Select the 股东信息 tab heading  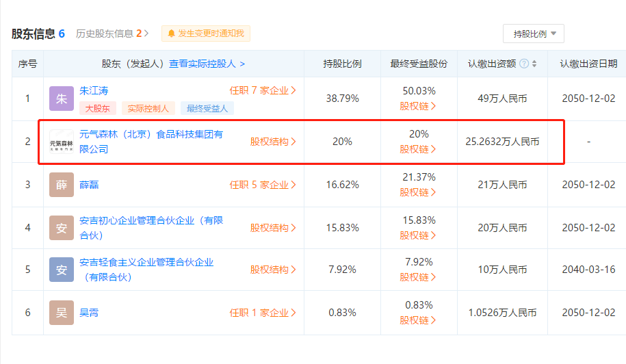pyautogui.click(x=38, y=33)
